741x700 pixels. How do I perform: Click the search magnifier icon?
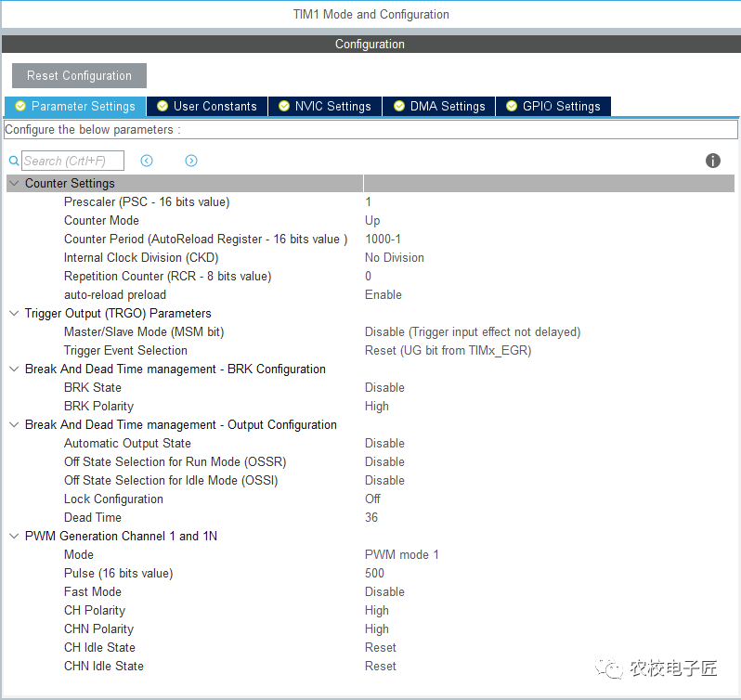(14, 161)
